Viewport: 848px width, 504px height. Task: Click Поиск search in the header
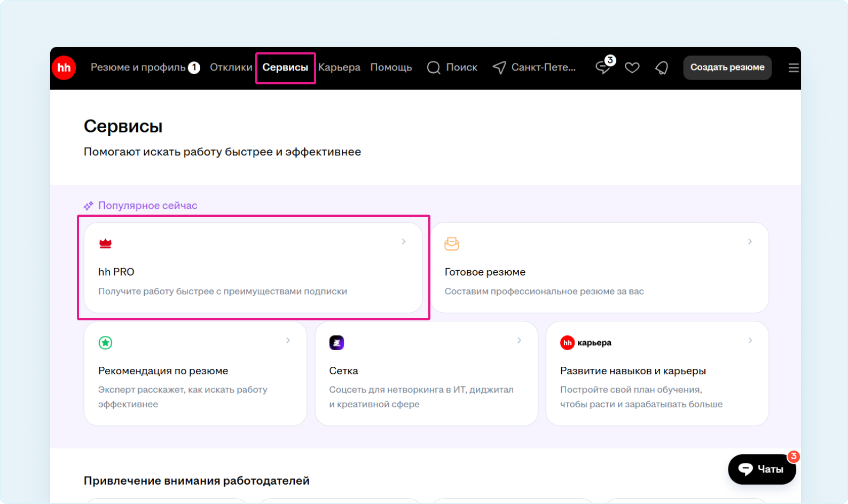tap(452, 68)
